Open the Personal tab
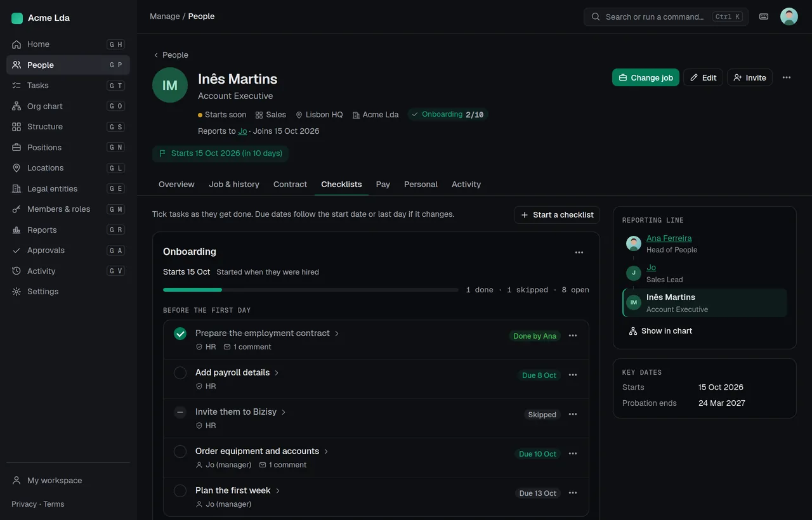Image resolution: width=812 pixels, height=520 pixels. [x=421, y=185]
